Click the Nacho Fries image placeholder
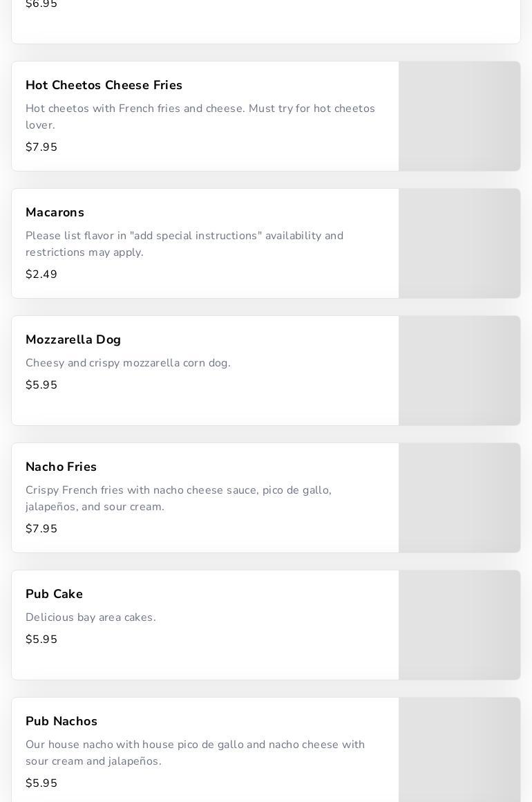This screenshot has height=802, width=532. click(459, 498)
